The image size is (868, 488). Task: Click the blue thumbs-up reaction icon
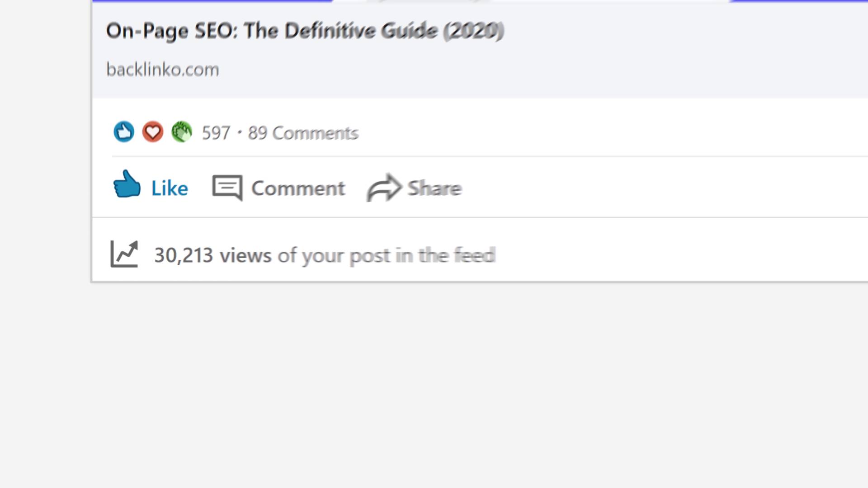(124, 132)
